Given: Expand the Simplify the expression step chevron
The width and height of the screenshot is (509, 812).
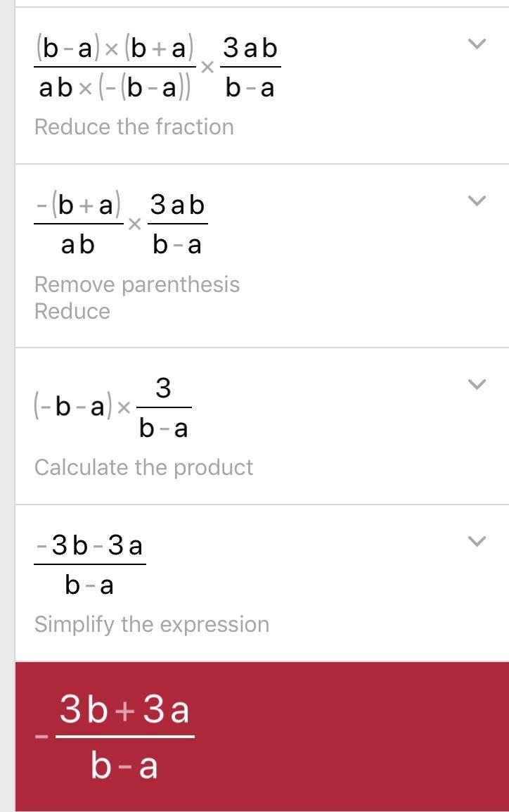Looking at the screenshot, I should (x=477, y=541).
